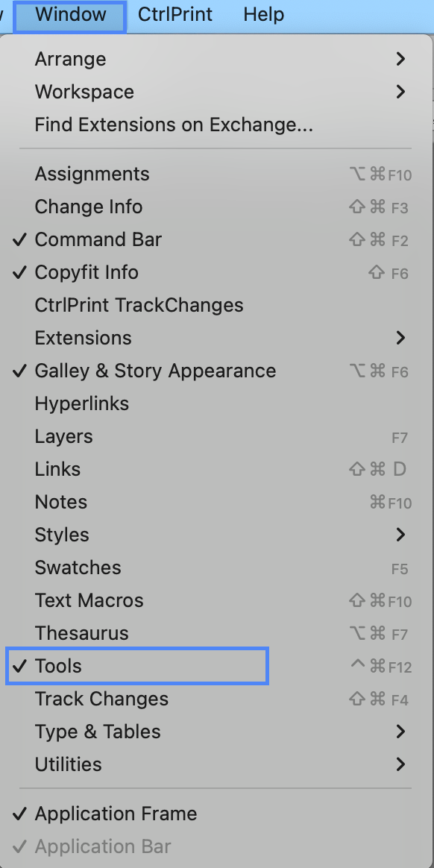Disable Galley & Story Appearance panel
Viewport: 434px width, 868px height.
(x=216, y=371)
